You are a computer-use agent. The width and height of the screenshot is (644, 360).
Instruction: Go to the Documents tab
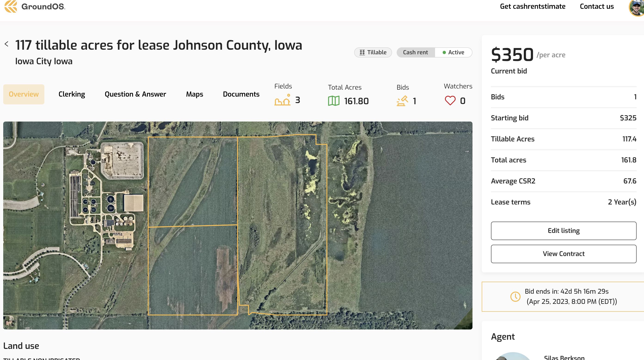[241, 94]
